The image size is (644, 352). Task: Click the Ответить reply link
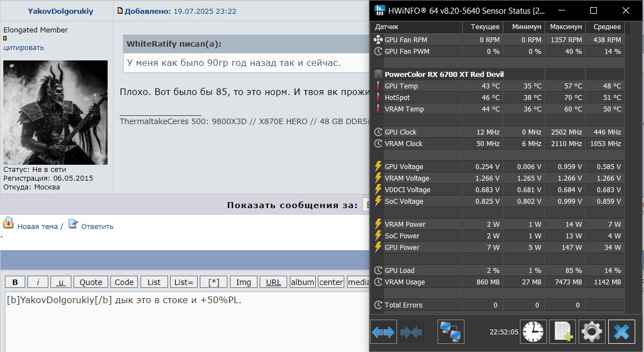(x=97, y=226)
